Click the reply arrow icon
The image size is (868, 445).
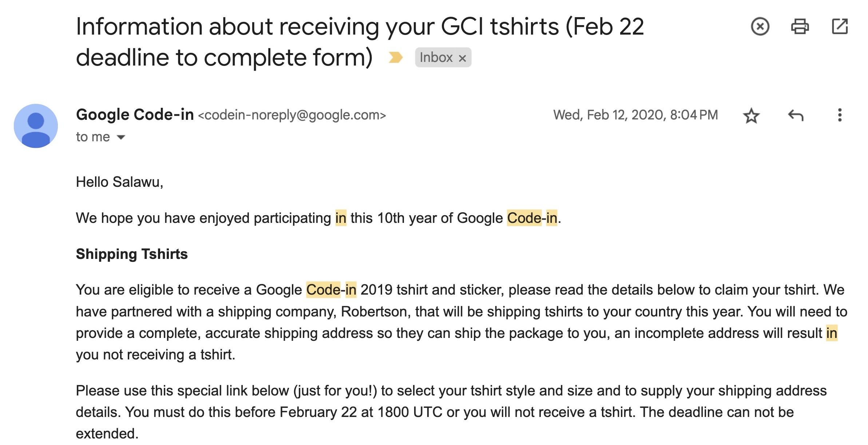(x=796, y=115)
